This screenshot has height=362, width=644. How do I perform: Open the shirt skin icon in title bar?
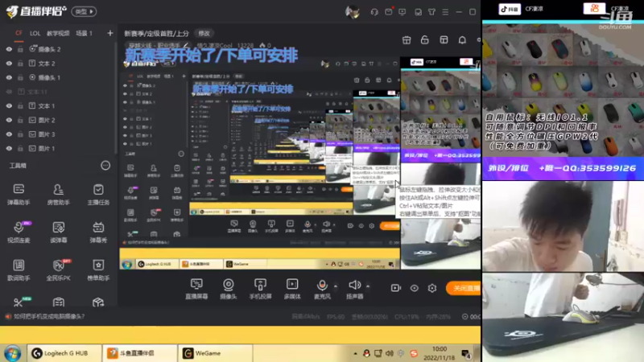(x=431, y=12)
